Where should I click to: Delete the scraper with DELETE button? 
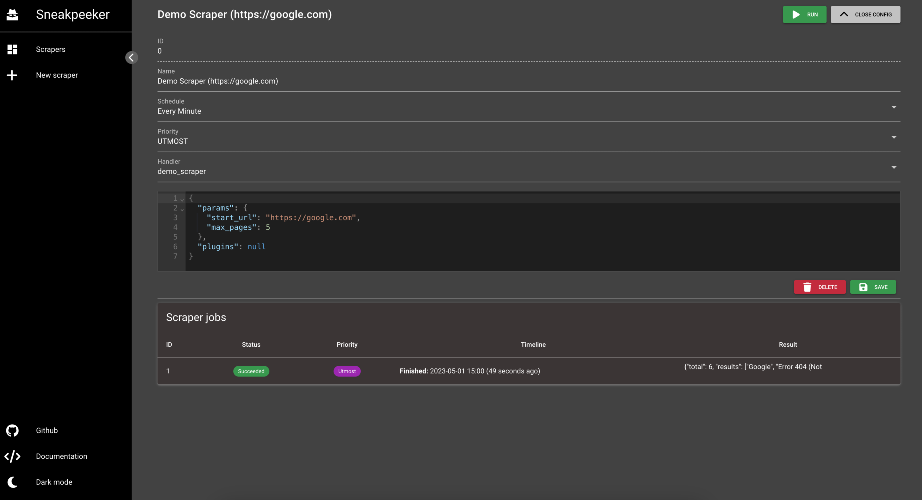820,287
